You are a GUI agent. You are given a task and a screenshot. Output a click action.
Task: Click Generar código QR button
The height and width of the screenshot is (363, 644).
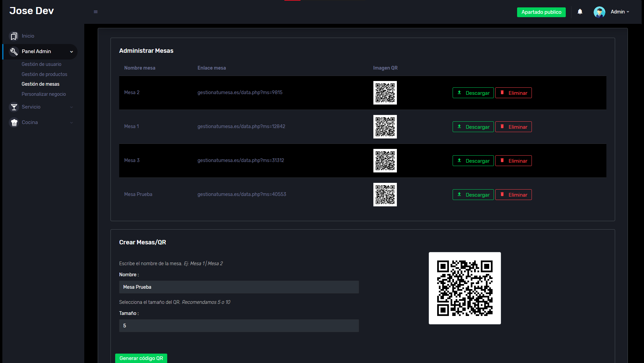[x=141, y=358]
